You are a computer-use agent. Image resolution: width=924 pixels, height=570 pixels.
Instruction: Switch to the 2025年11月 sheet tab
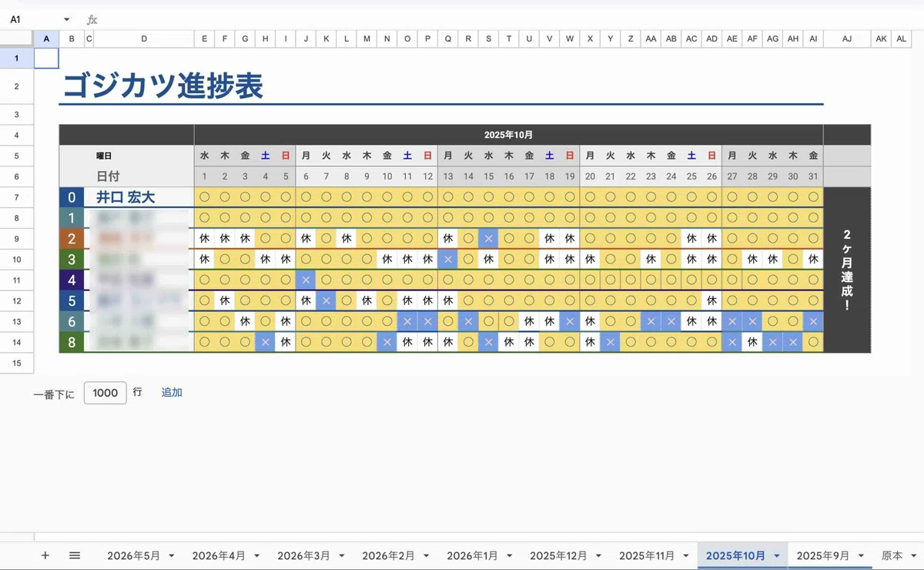point(647,555)
